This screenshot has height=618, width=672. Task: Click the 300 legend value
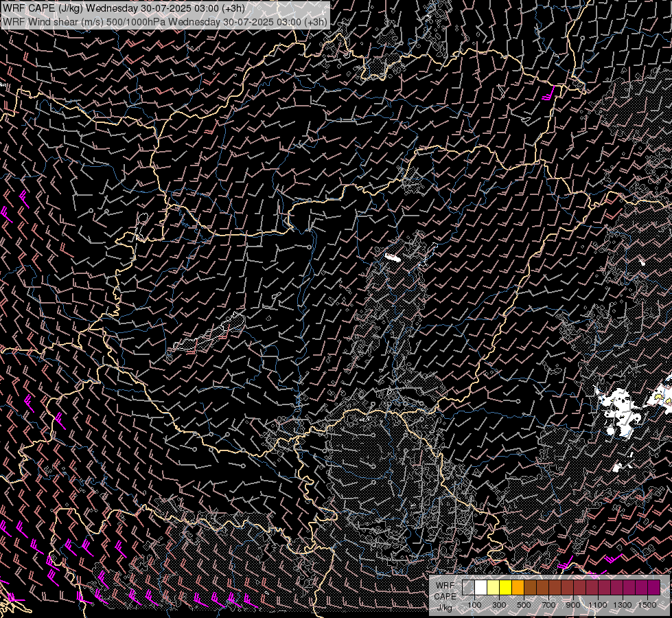(x=499, y=605)
